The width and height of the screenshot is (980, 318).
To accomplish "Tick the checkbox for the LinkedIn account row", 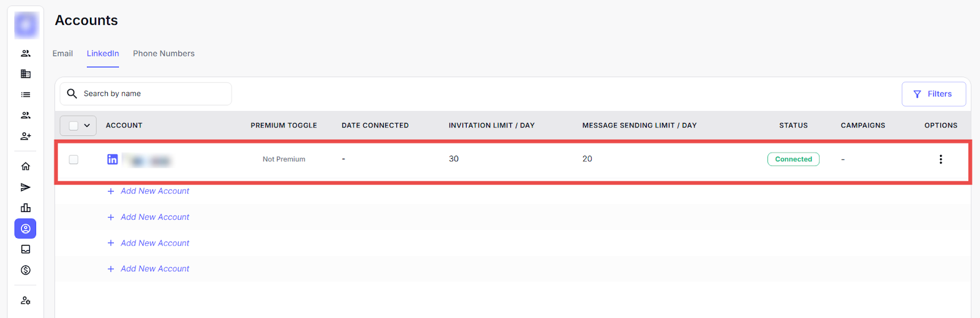I will click(73, 159).
